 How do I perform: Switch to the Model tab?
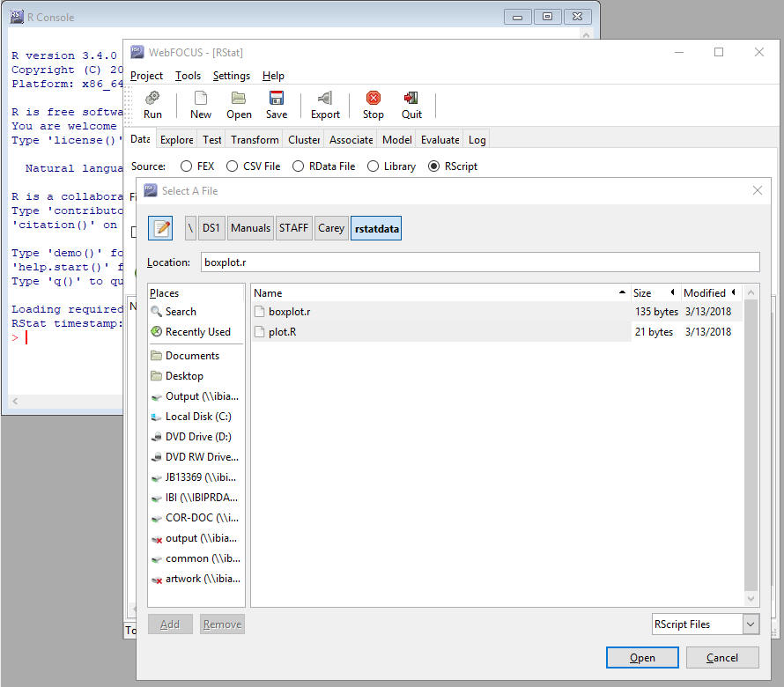point(397,140)
